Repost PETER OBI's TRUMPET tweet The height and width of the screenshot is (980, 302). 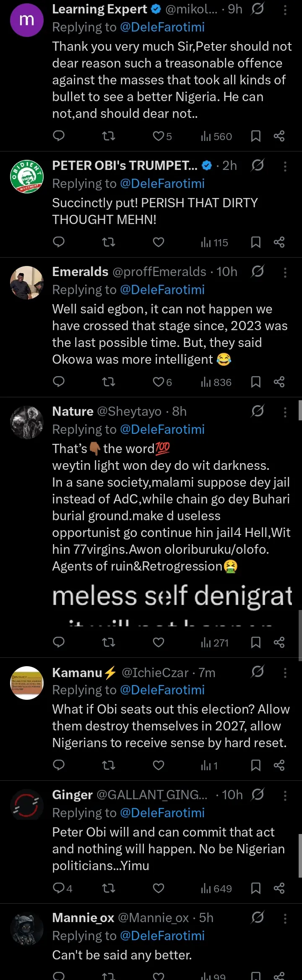click(109, 242)
